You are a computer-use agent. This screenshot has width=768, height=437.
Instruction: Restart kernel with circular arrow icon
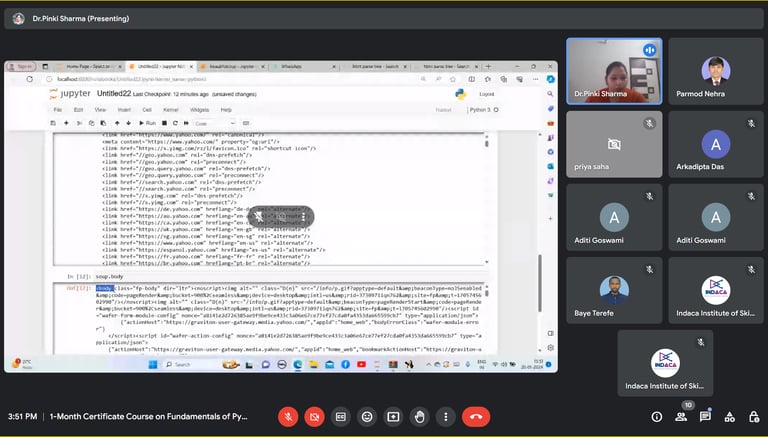click(175, 123)
